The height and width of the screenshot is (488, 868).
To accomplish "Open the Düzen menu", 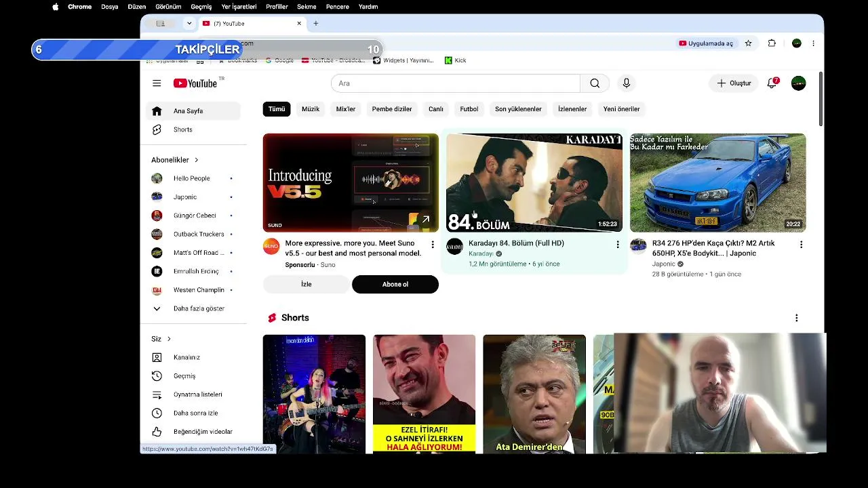I will pyautogui.click(x=137, y=7).
